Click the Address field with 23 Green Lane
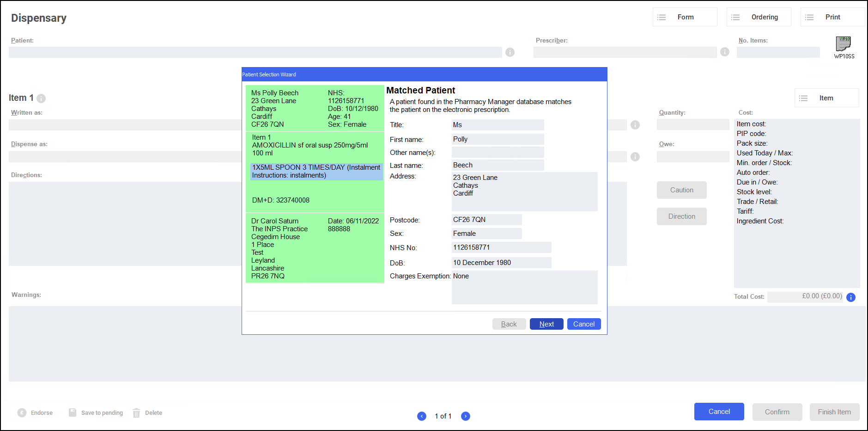Viewport: 868px width, 431px height. (x=525, y=191)
